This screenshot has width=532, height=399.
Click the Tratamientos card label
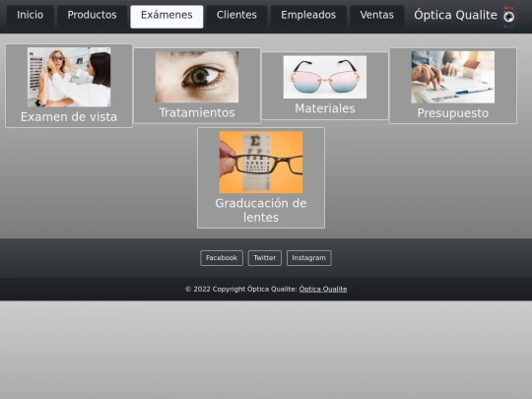(197, 112)
